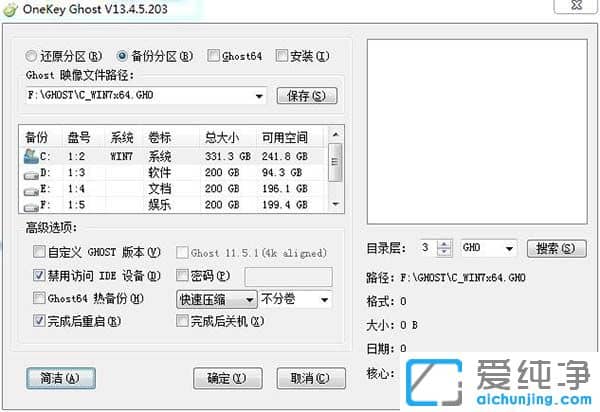Enable the Ghost64 checkbox
600x412 pixels.
(x=214, y=56)
